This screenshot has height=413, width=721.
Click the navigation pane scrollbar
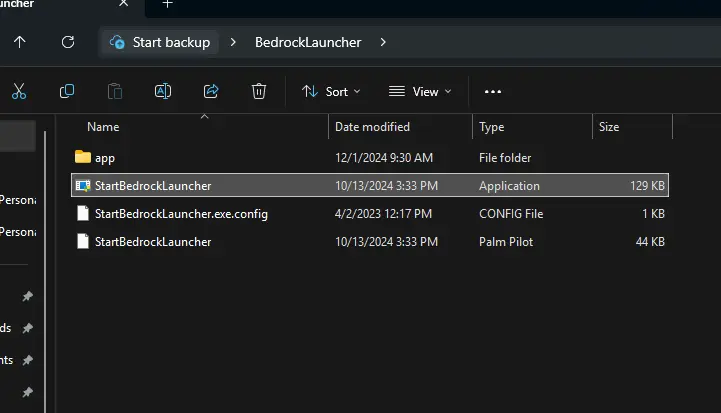[45, 271]
